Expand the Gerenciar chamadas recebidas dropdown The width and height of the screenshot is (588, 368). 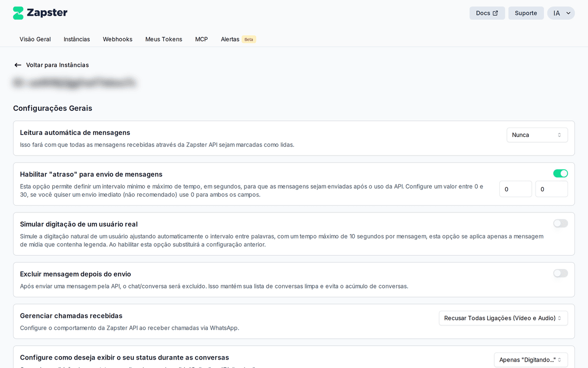(x=503, y=318)
